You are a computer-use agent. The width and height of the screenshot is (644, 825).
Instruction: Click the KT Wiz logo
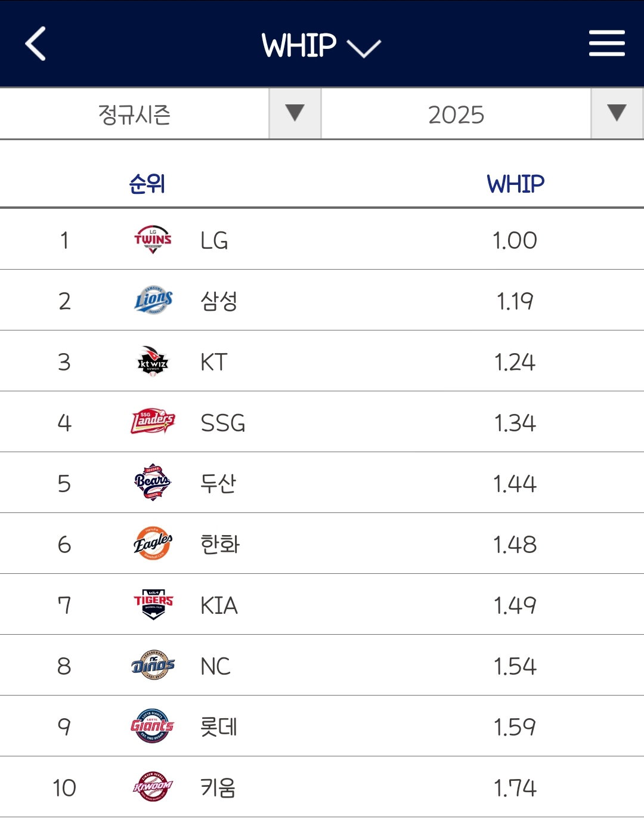(153, 361)
